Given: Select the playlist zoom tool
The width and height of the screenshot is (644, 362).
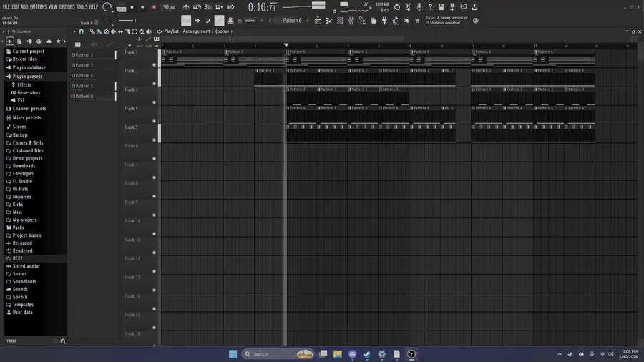Looking at the screenshot, I should [x=142, y=31].
